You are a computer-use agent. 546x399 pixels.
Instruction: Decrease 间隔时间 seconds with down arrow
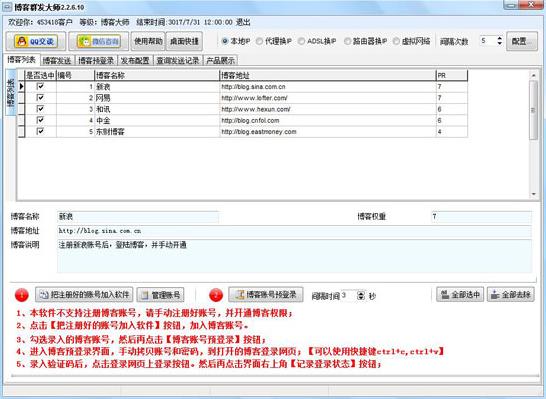click(x=361, y=298)
